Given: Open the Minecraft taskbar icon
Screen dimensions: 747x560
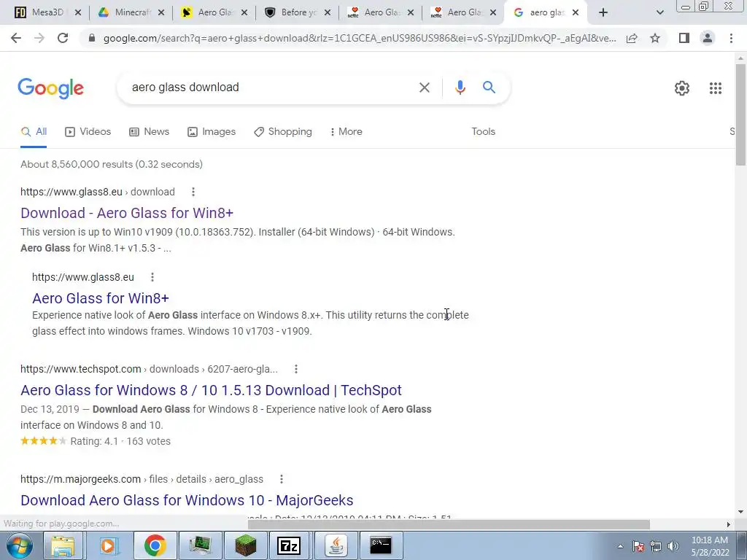Looking at the screenshot, I should click(x=245, y=545).
